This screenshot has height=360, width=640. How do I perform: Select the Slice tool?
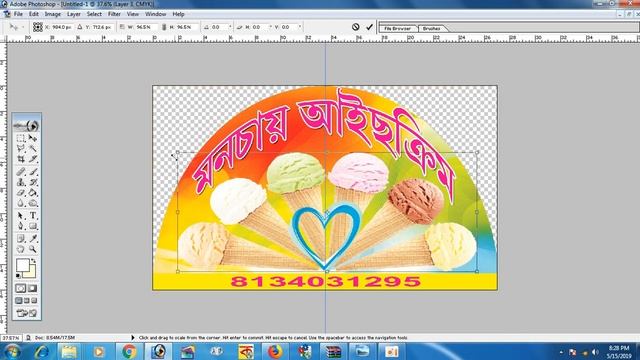click(33, 159)
